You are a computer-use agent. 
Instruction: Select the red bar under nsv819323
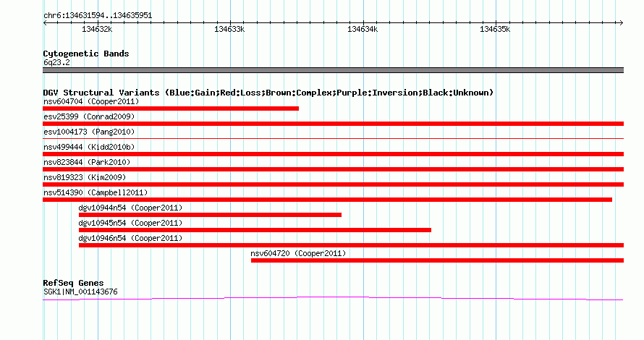333,184
